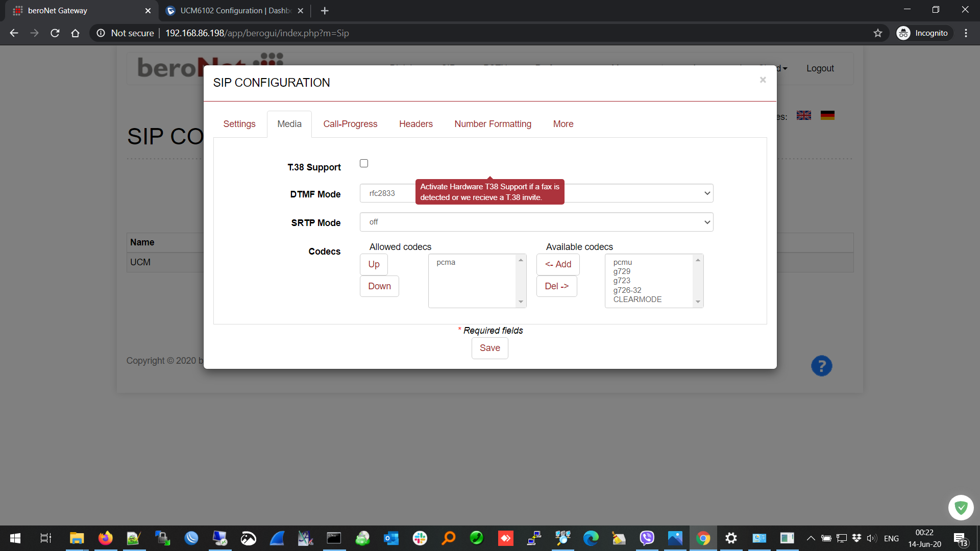Click the blue help question mark icon
Image resolution: width=980 pixels, height=551 pixels.
(821, 366)
